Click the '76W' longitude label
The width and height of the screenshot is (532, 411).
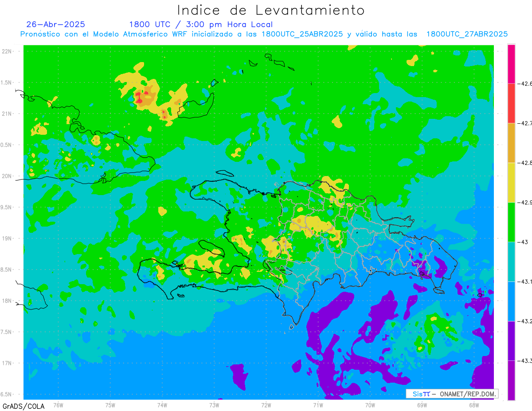58,405
